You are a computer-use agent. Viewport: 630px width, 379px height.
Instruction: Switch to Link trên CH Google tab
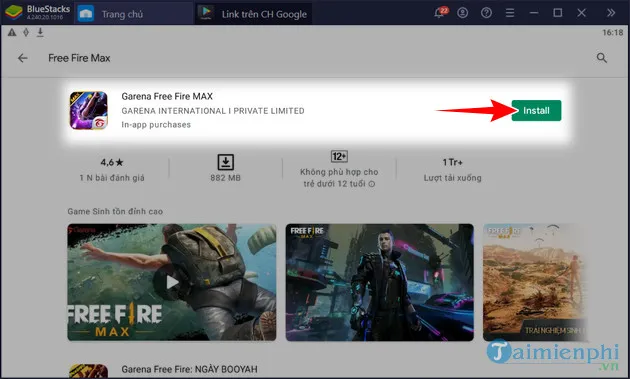[x=254, y=14]
